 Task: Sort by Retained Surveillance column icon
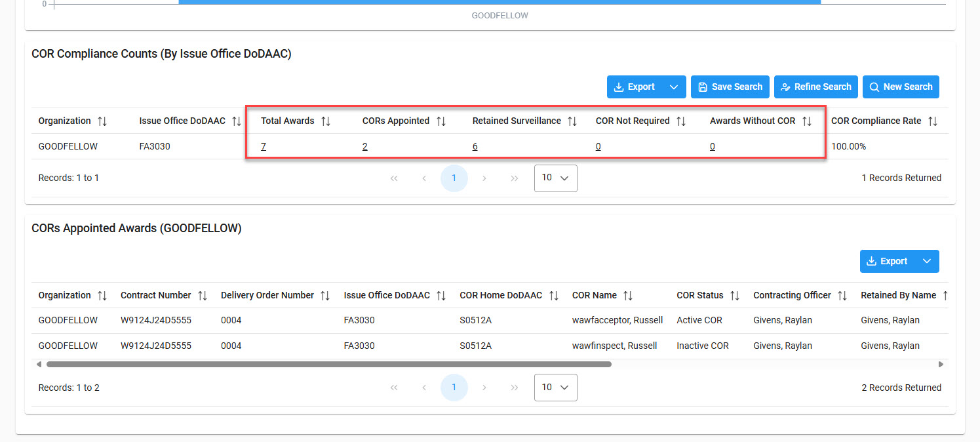pos(572,121)
